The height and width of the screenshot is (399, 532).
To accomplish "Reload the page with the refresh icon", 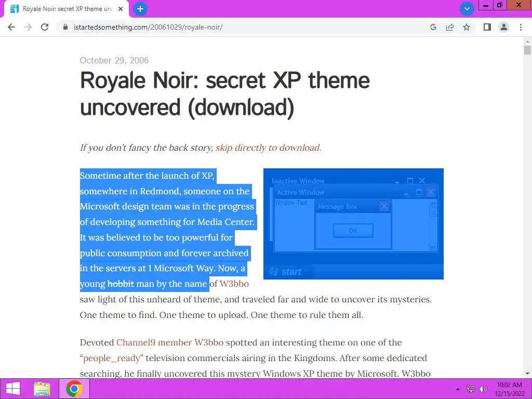I will (x=45, y=27).
